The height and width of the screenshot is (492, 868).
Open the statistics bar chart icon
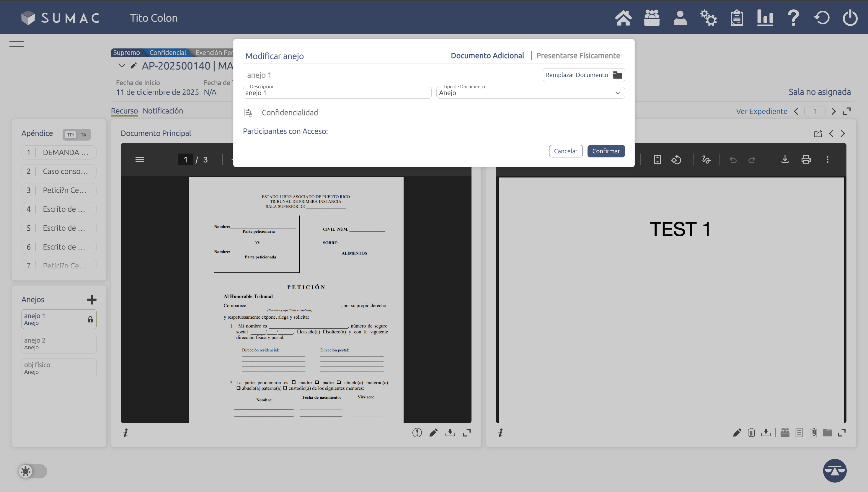point(765,18)
